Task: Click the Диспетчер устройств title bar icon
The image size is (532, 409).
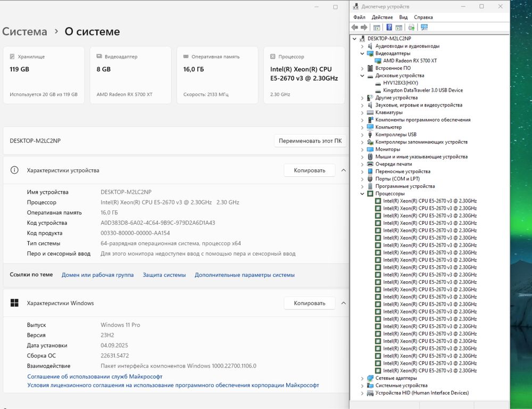Action: point(356,6)
